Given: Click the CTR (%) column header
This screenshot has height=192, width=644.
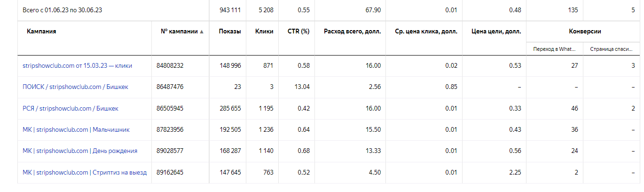Looking at the screenshot, I should (298, 32).
